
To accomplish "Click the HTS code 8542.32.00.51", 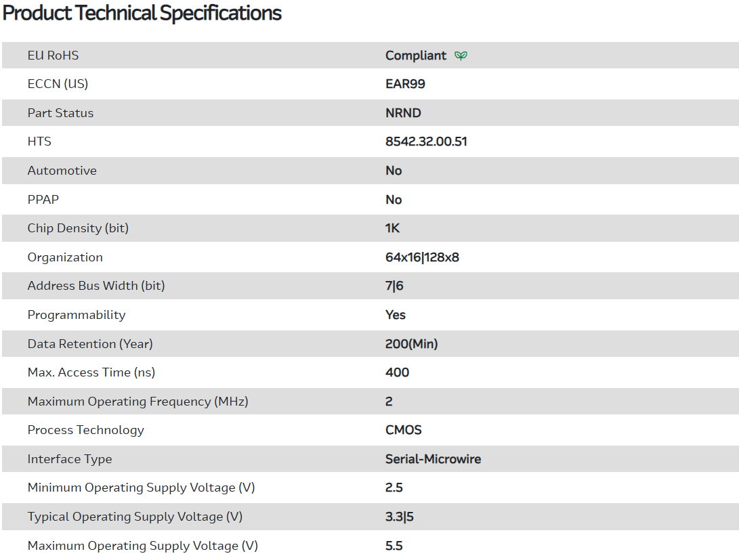I will [426, 142].
